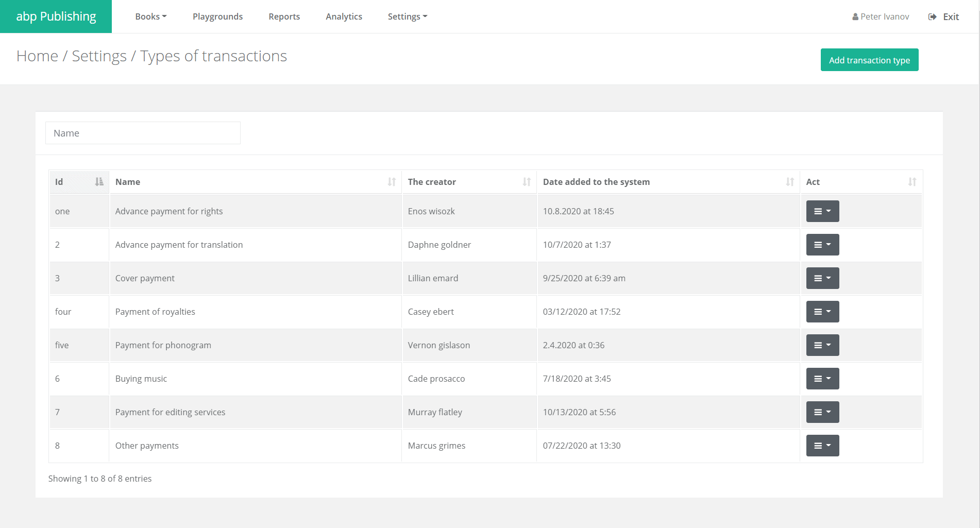
Task: Select the 'Payment for editing services' cell
Action: pos(256,412)
